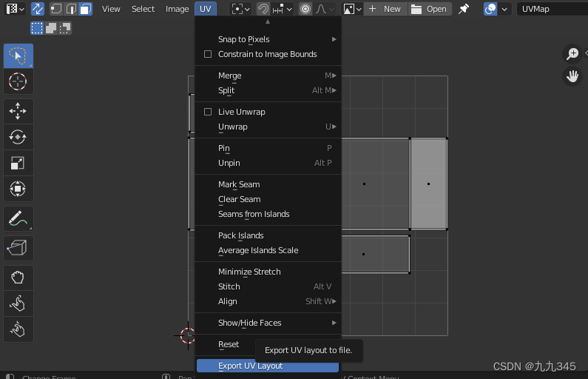Expand Show/Hide Faces submenu

[x=268, y=323]
